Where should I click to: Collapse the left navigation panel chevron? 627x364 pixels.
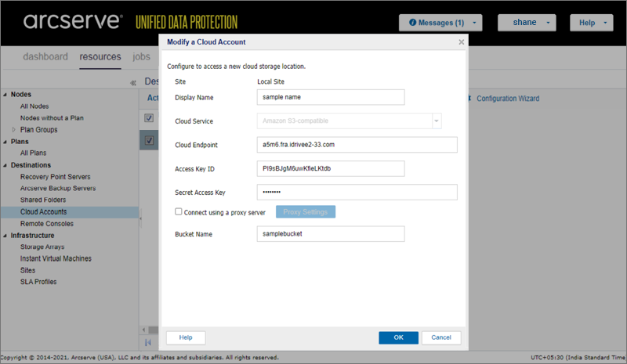click(x=133, y=83)
